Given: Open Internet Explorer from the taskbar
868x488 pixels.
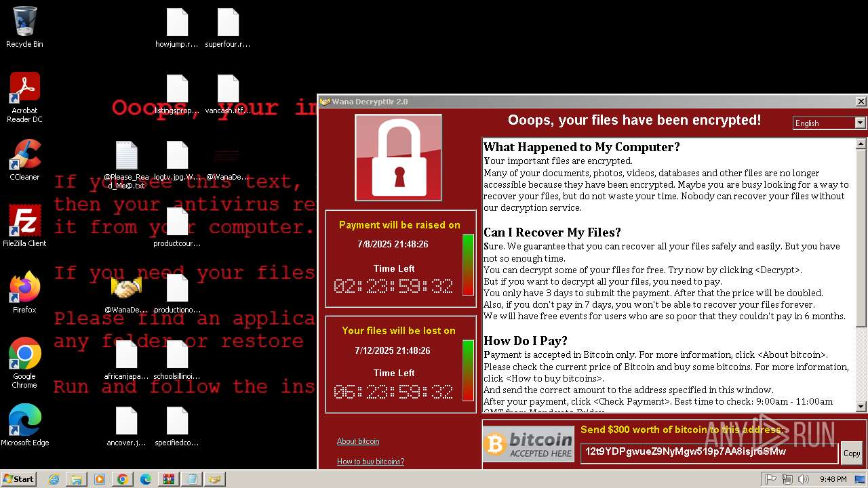Looking at the screenshot, I should coord(54,479).
